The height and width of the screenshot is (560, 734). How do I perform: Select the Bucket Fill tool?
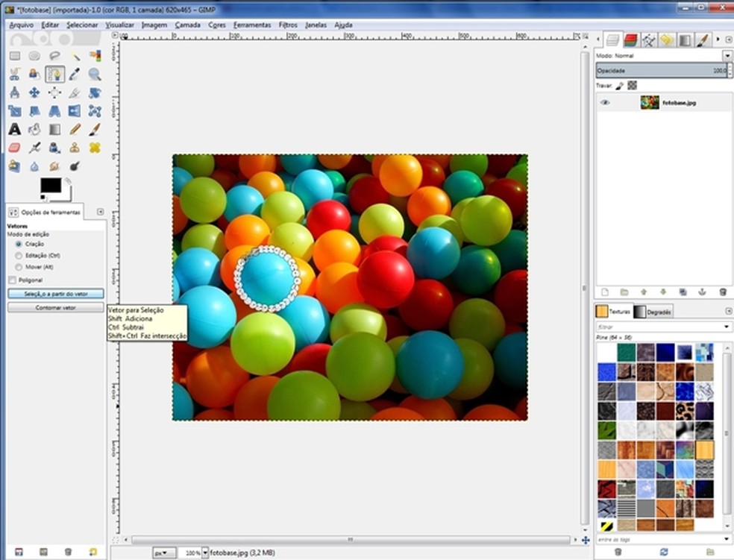click(34, 129)
